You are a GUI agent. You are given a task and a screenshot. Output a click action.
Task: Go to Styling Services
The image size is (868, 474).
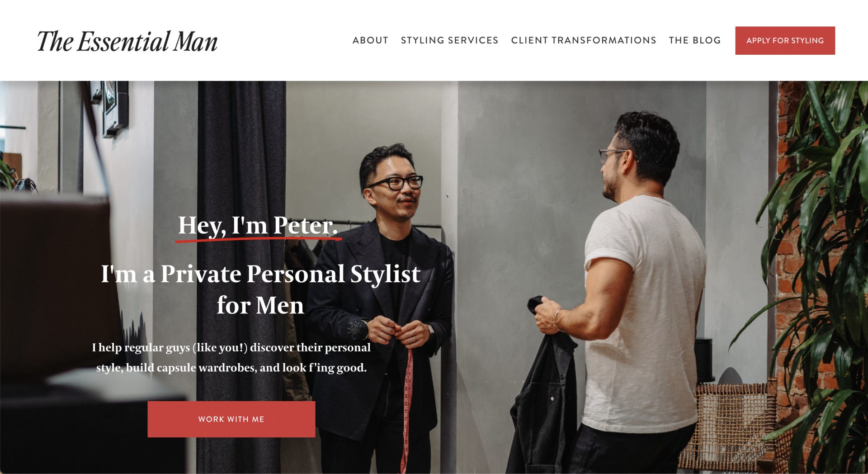click(449, 40)
